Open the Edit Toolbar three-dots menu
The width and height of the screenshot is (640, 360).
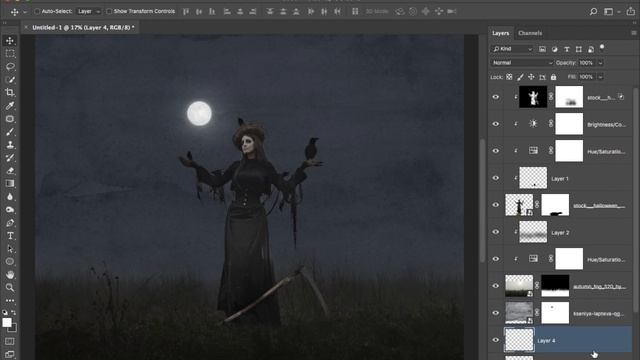coord(10,300)
